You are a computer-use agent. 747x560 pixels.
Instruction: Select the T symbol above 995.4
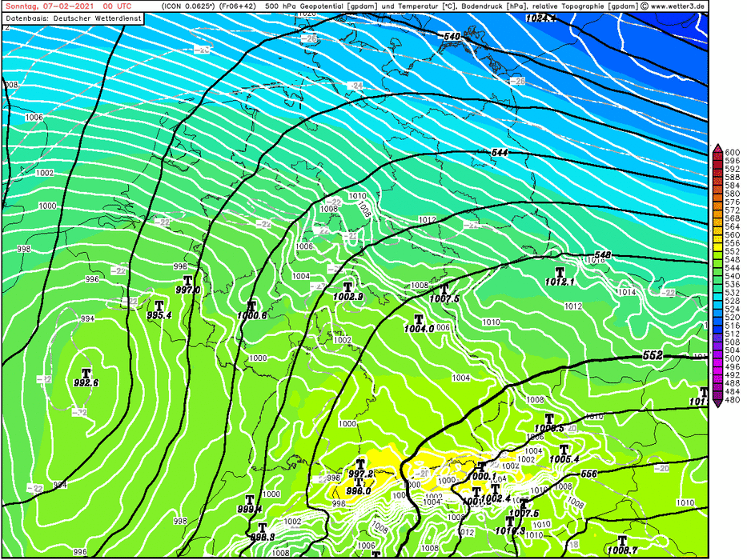[159, 305]
